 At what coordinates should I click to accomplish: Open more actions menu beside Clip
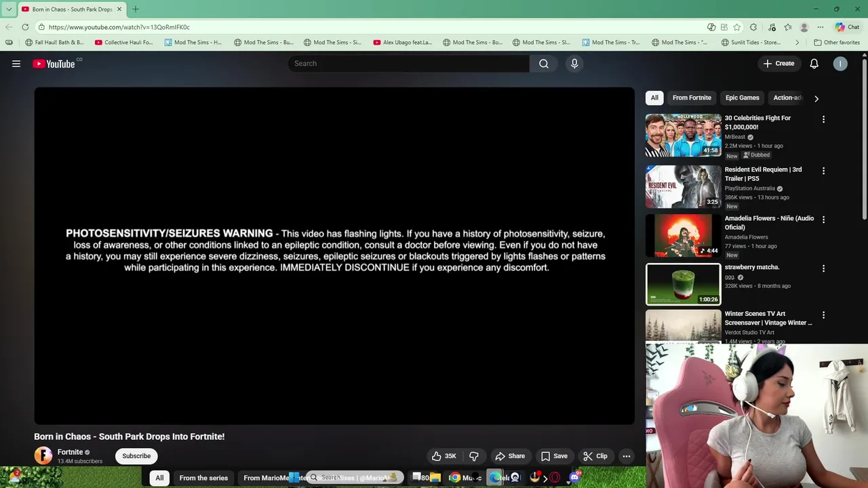[x=627, y=456]
